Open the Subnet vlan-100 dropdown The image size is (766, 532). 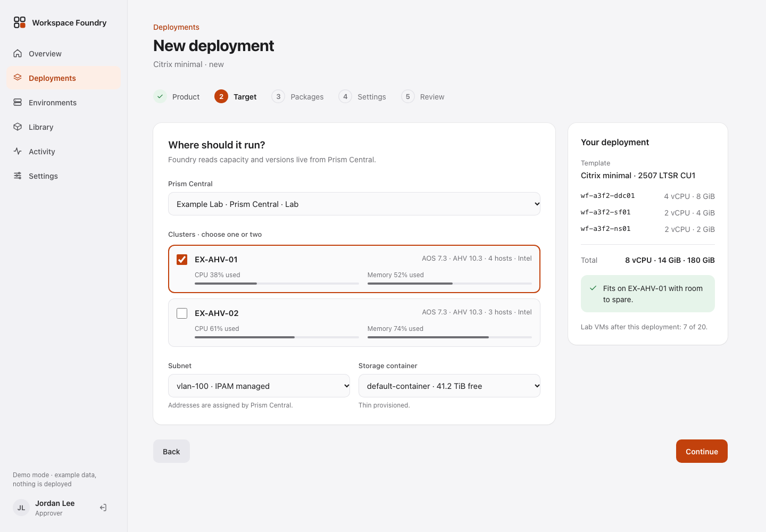(x=259, y=386)
